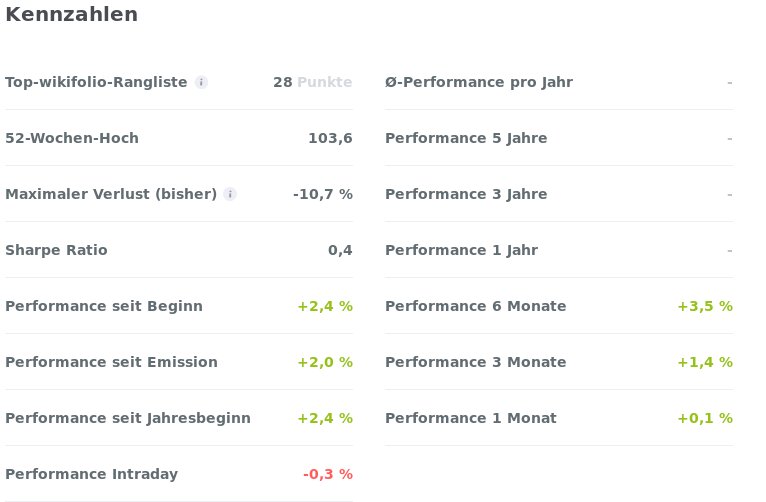This screenshot has height=502, width=766.
Task: Select the Sharpe Ratio label
Action: click(56, 250)
